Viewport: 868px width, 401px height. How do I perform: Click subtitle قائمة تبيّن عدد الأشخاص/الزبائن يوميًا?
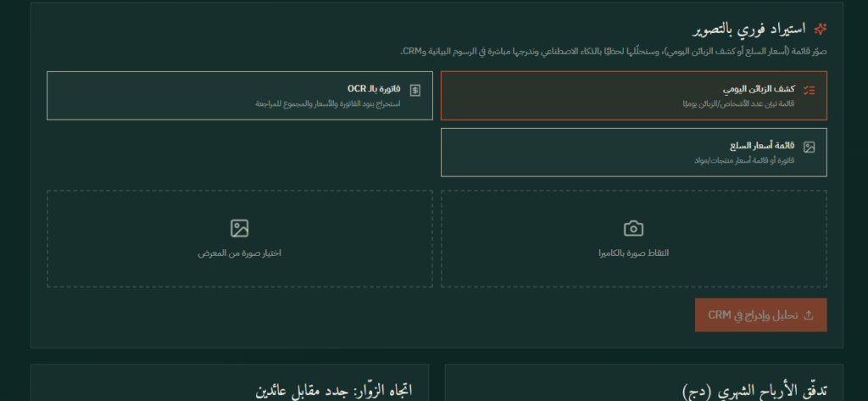click(x=738, y=103)
